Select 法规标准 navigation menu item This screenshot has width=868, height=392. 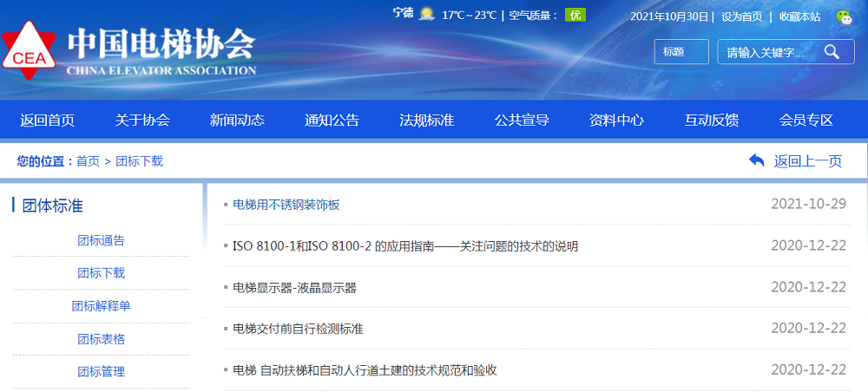[x=426, y=121]
